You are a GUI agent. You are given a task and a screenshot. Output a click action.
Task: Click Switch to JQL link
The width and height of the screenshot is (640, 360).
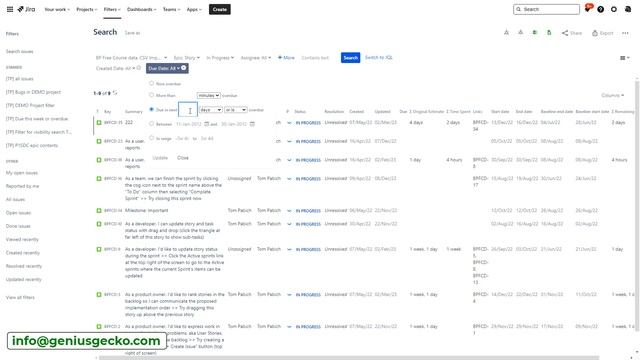[x=378, y=58]
